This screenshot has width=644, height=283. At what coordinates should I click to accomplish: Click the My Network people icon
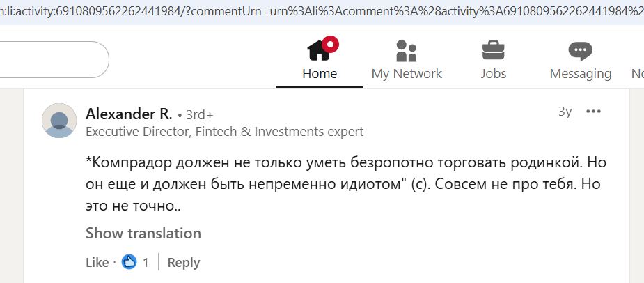406,51
